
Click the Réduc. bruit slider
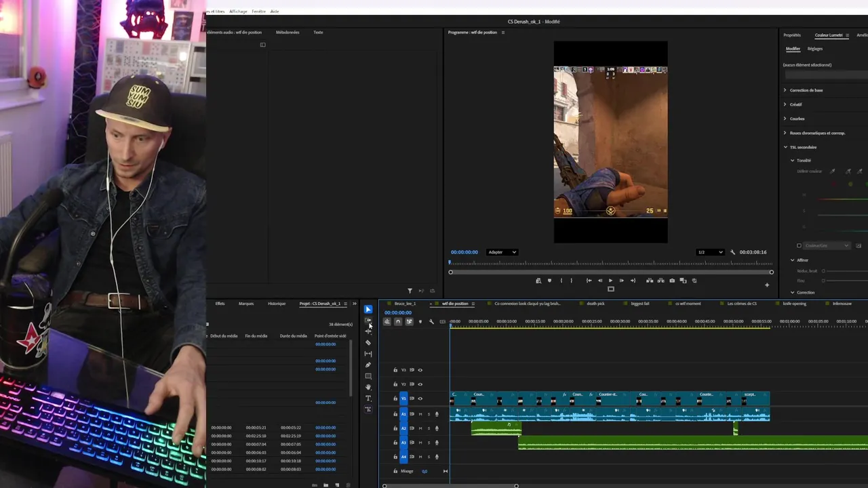(x=844, y=271)
